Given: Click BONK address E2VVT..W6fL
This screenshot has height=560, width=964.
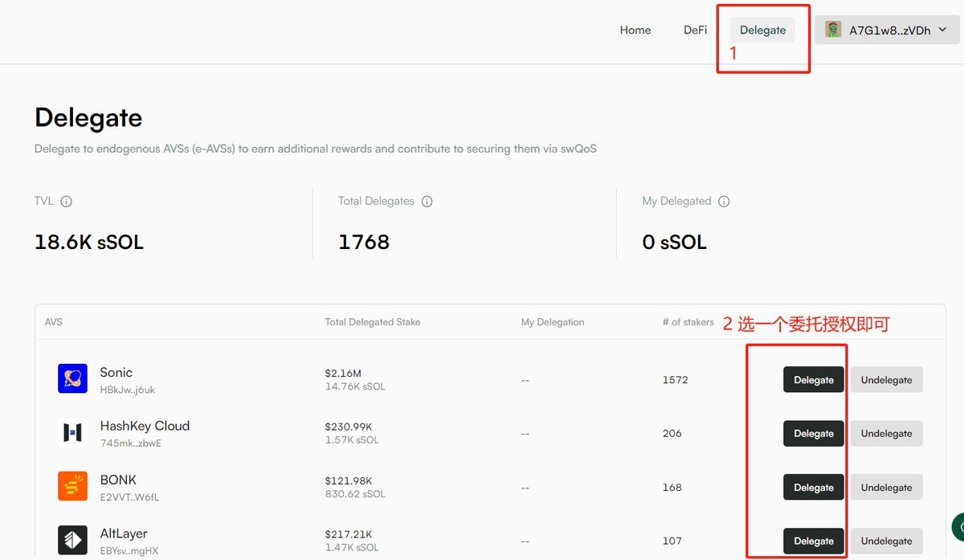Looking at the screenshot, I should click(129, 497).
